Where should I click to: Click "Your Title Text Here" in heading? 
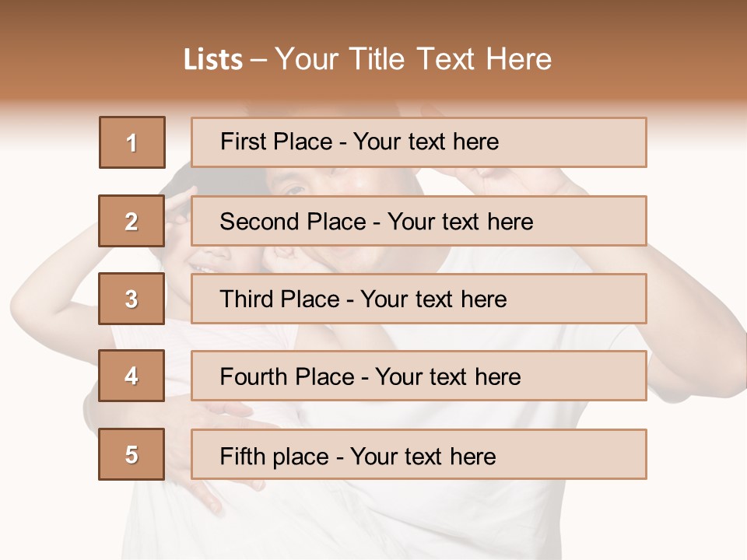[x=413, y=60]
